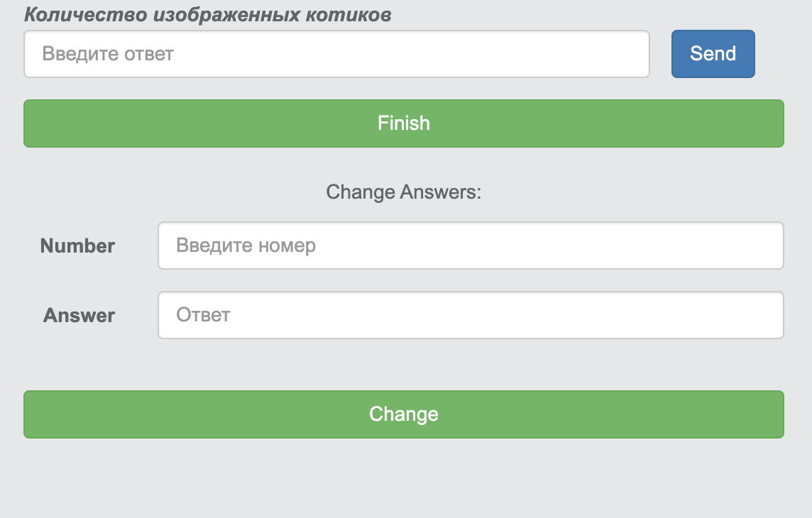Image resolution: width=812 pixels, height=518 pixels.
Task: Click the "Количество изображенных котиков" heading
Action: coord(207,14)
